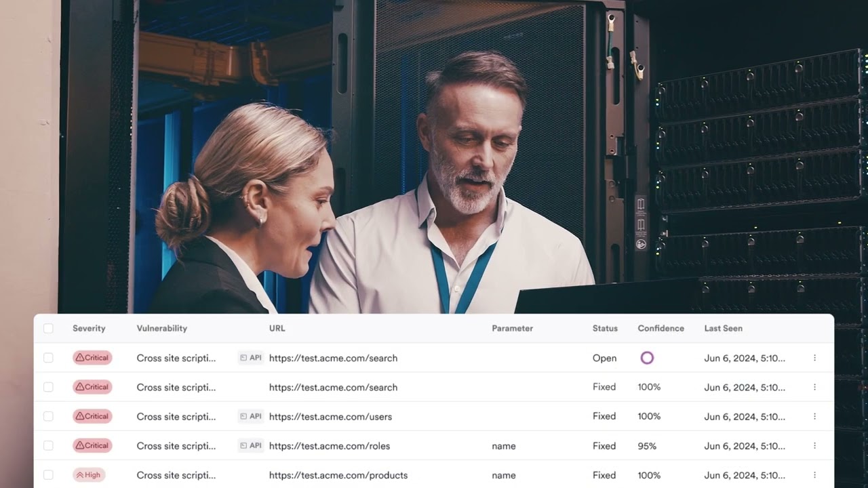The height and width of the screenshot is (488, 868).
Task: Open the https://test.acme.com/products URL
Action: 338,475
